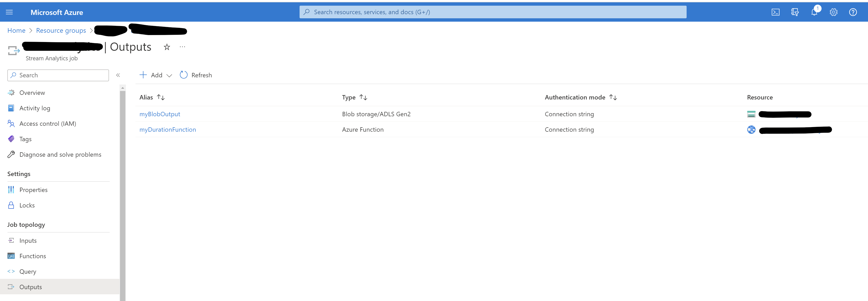Open the help question mark icon
The height and width of the screenshot is (301, 868).
tap(853, 12)
